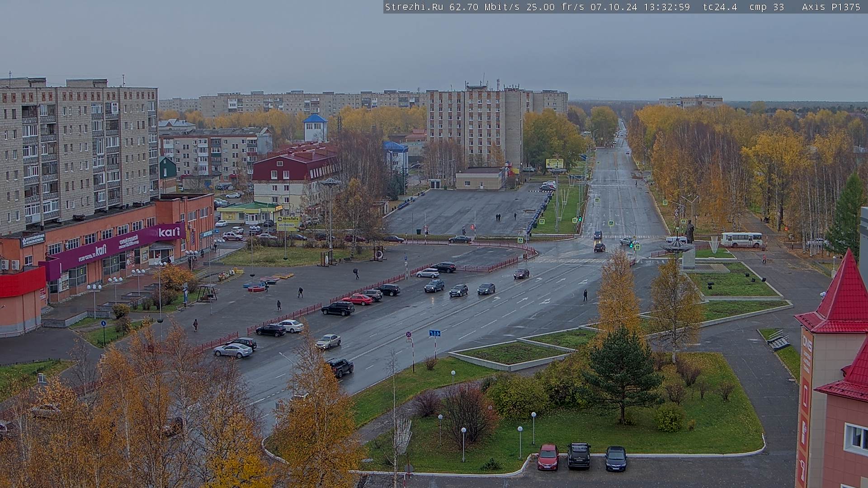Screen dimensions: 868x488
Task: Click the Strezhi.Ru text in the overlay
Action: tap(414, 7)
